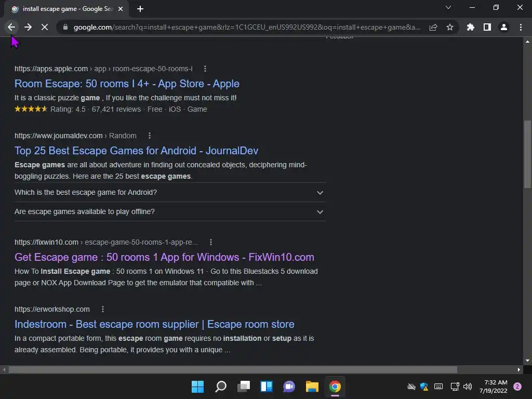Click the touch keyboard tray icon
Image resolution: width=532 pixels, height=399 pixels.
[438, 387]
